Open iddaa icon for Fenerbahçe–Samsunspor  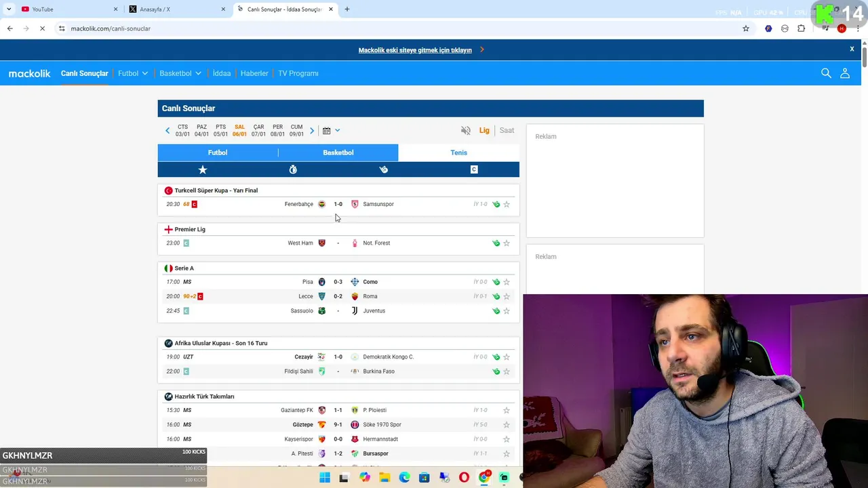click(x=496, y=204)
